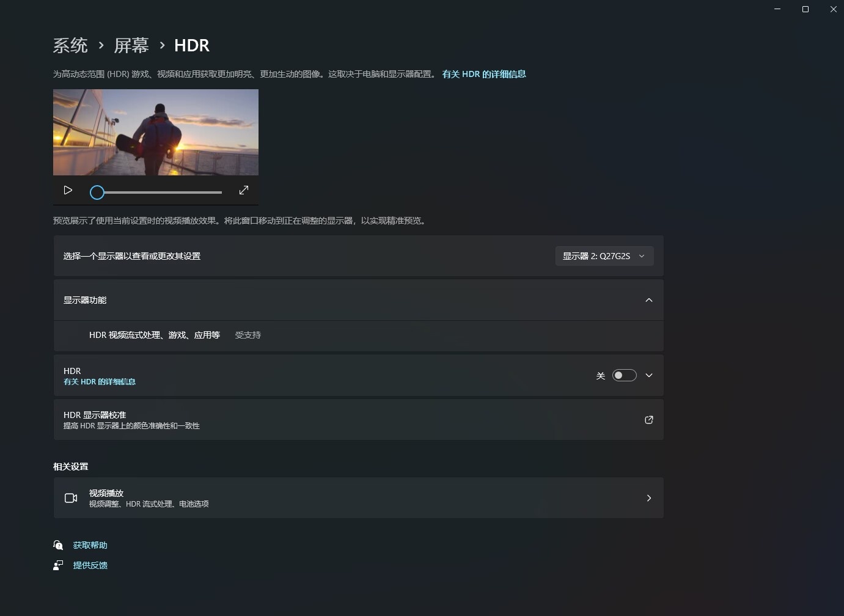Click the 视频播放 camera icon
844x616 pixels.
pos(71,498)
